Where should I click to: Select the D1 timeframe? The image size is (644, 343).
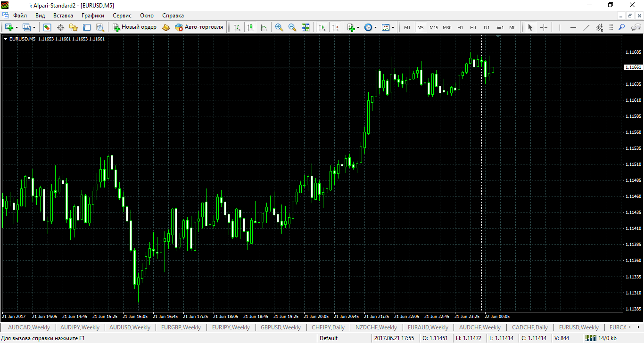[x=487, y=27]
